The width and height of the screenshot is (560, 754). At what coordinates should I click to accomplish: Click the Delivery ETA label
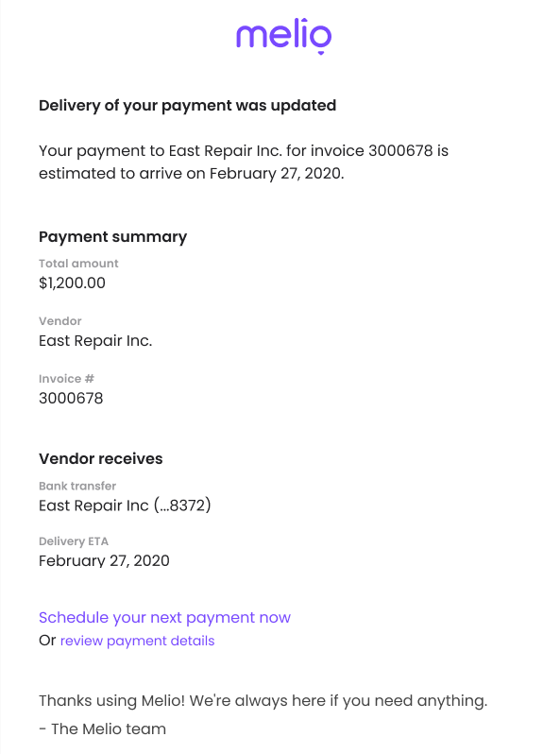[74, 541]
